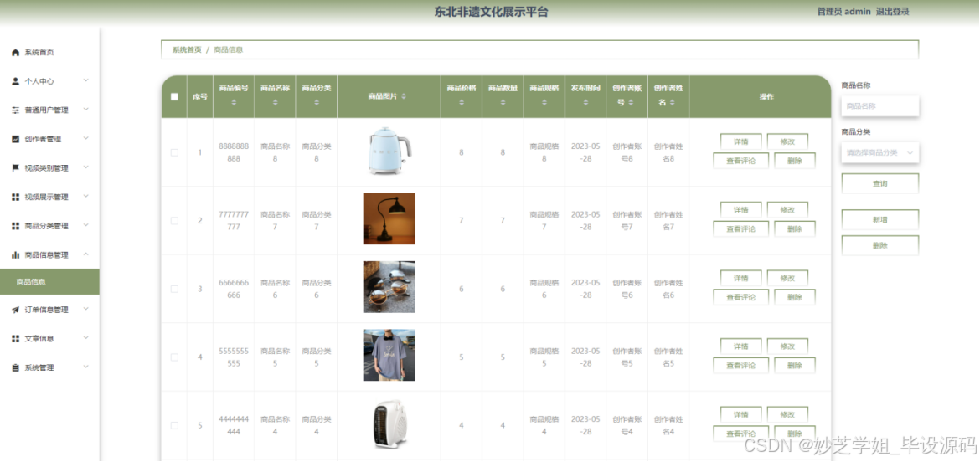
Task: Open 创作者管理 menu in sidebar
Action: [49, 139]
